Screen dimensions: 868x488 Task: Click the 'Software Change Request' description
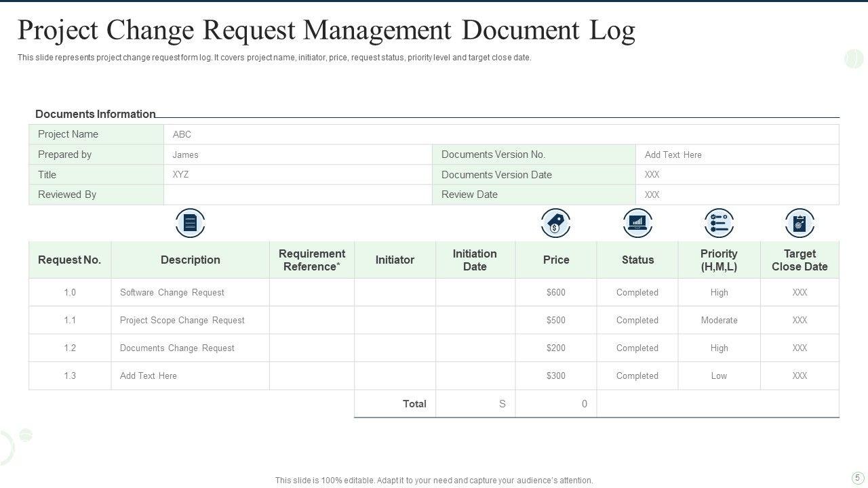172,292
